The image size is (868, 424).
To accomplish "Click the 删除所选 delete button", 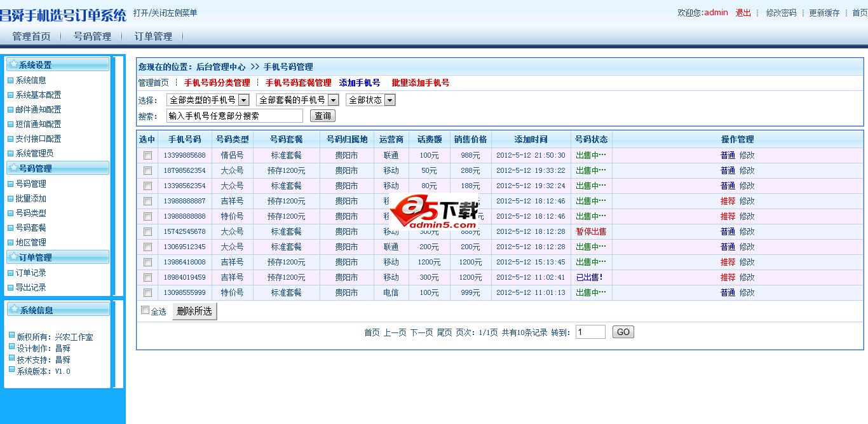I will coord(194,311).
